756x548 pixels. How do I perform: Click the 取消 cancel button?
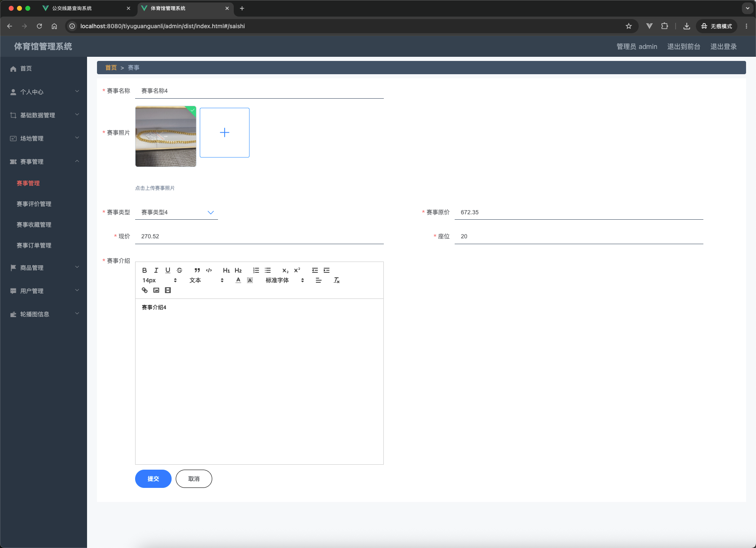(x=194, y=479)
